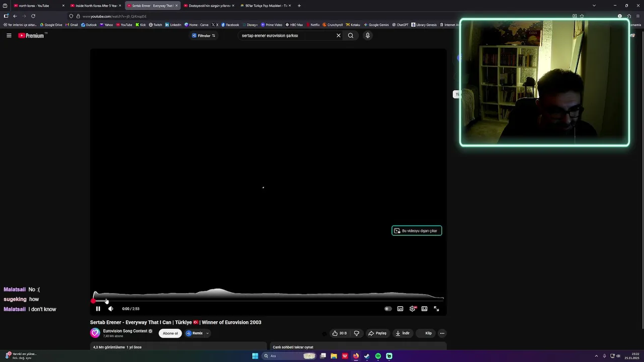Open the three-dot more actions menu
Viewport: 644px width, 362px height.
coord(442,333)
